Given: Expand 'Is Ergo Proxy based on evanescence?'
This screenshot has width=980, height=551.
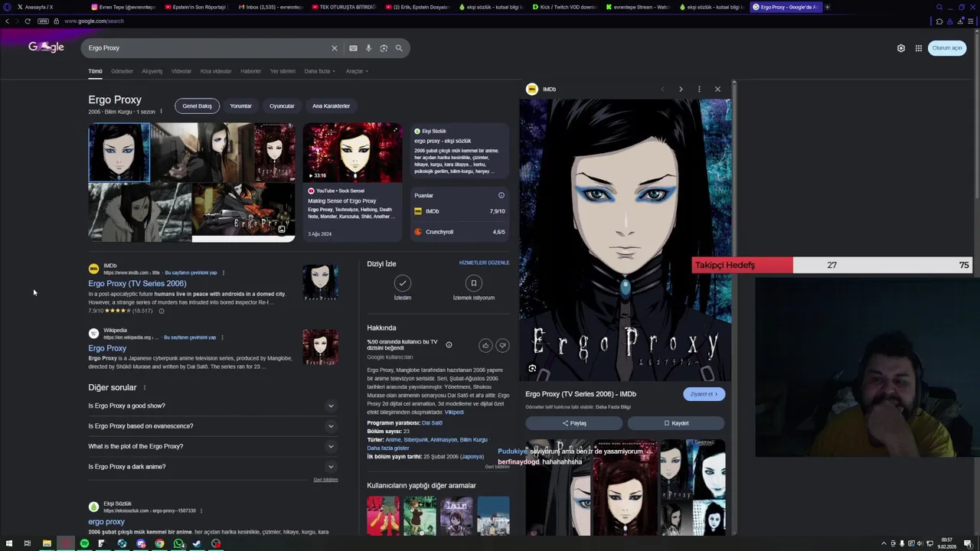Looking at the screenshot, I should coord(212,426).
